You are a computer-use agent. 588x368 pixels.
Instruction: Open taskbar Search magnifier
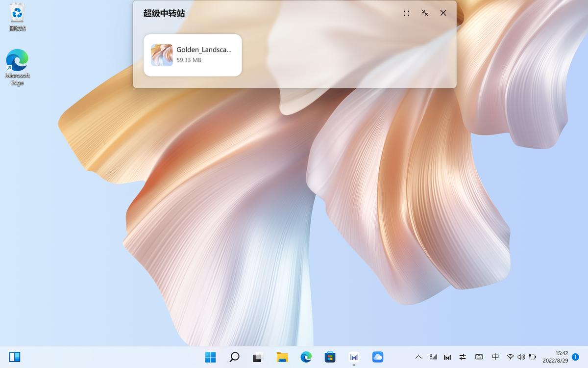pyautogui.click(x=234, y=357)
